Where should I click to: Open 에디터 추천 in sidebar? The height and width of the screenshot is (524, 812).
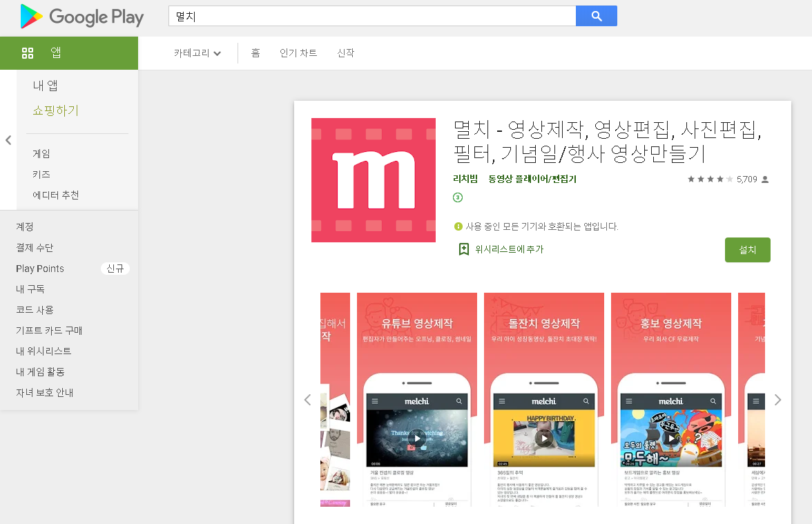click(56, 195)
